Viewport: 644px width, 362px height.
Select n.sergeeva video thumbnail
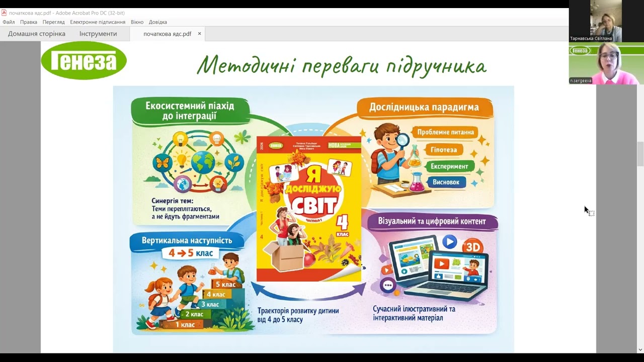click(606, 63)
